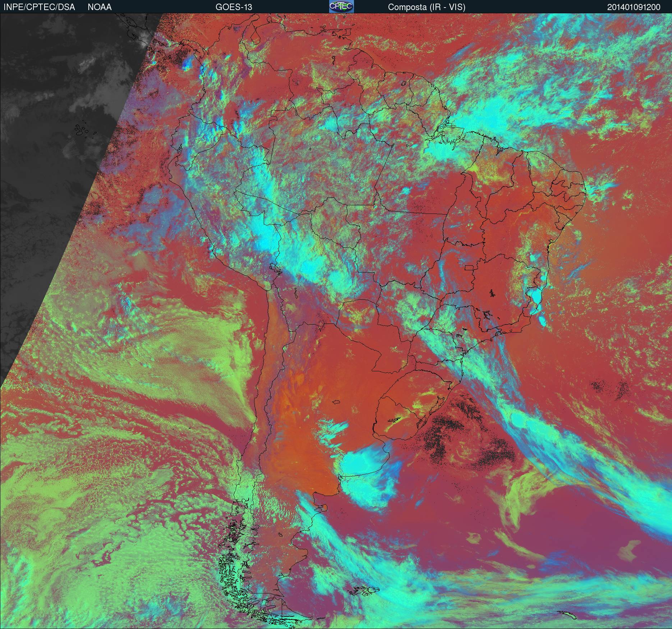Click the GOES-13 satellite label
The height and width of the screenshot is (629, 672).
pyautogui.click(x=234, y=7)
